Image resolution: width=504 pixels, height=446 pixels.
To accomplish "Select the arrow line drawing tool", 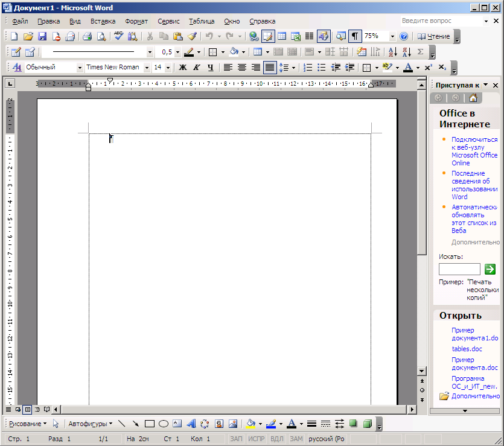I will 136,424.
